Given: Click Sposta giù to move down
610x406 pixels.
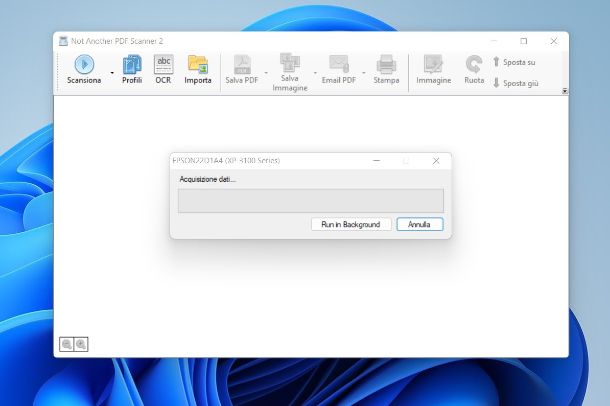Looking at the screenshot, I should pos(516,83).
